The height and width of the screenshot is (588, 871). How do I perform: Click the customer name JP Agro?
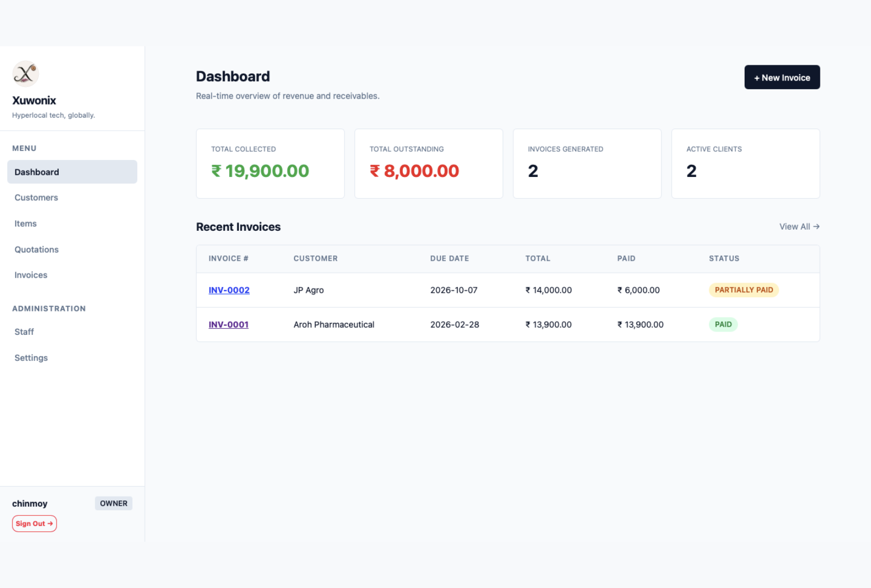309,290
